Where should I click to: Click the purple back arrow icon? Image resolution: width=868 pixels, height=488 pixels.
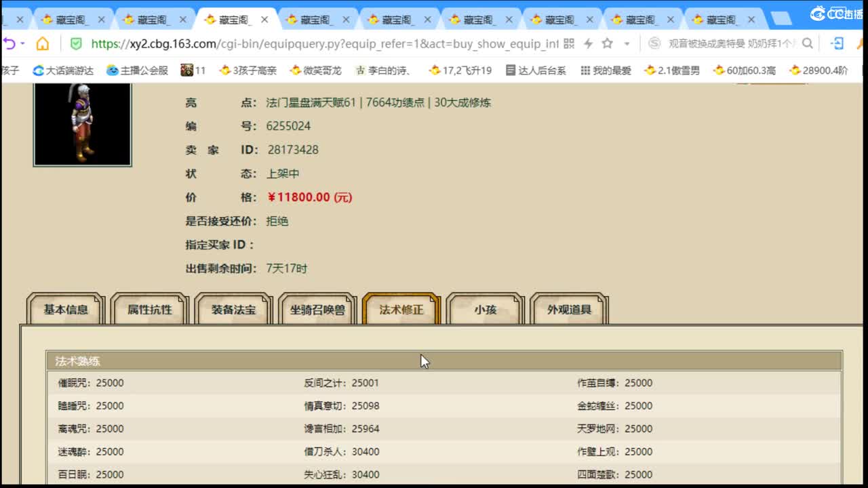[x=9, y=44]
